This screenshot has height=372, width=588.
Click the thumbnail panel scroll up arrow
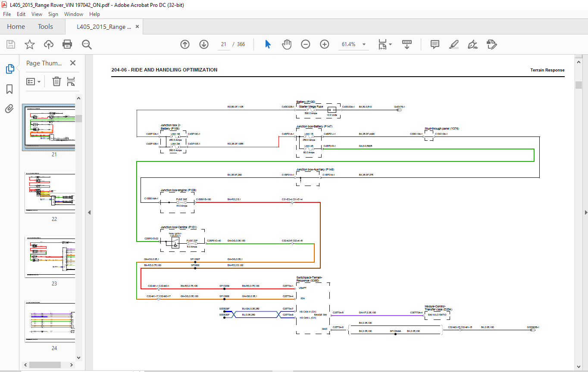click(x=79, y=98)
